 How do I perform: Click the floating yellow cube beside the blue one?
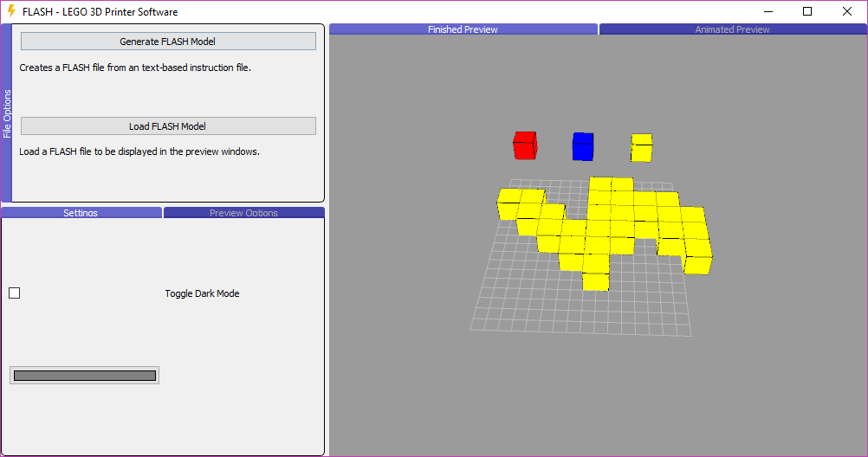pos(641,148)
